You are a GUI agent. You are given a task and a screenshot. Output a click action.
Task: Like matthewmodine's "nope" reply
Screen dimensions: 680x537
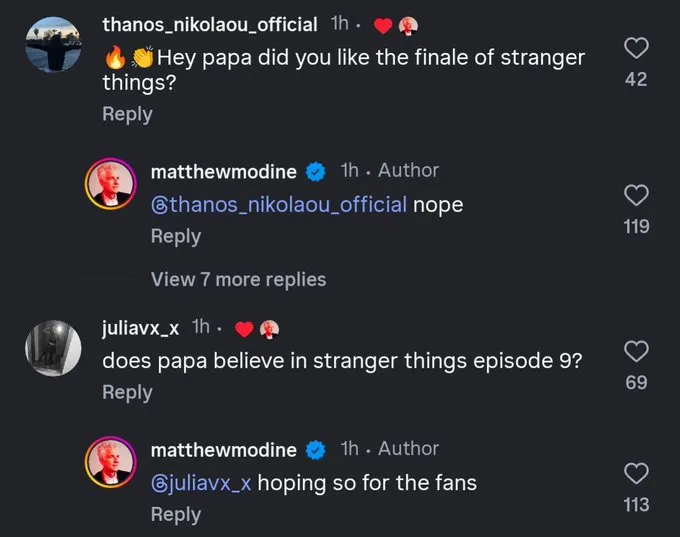pos(636,195)
